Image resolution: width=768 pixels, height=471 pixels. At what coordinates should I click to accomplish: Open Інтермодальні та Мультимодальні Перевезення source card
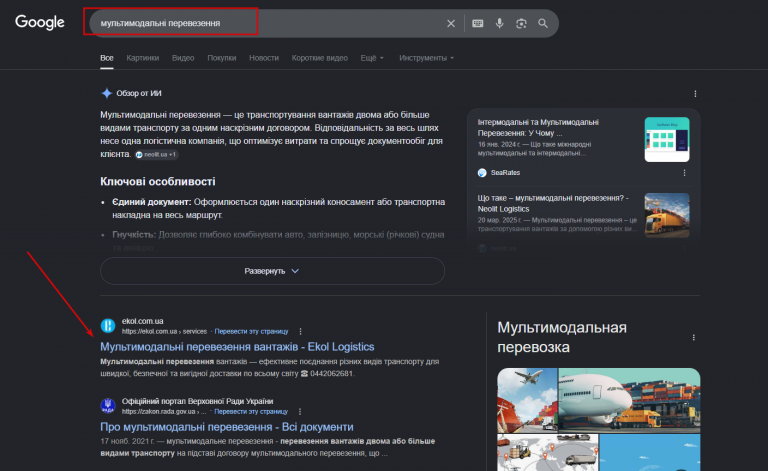point(538,127)
